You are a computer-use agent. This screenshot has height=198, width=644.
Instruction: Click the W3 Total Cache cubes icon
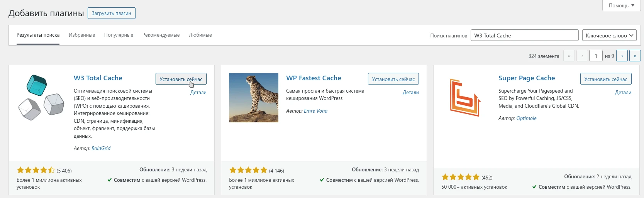click(41, 98)
